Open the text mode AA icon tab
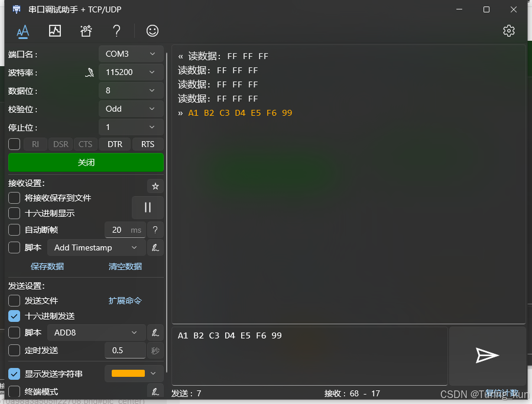Viewport: 532px width, 404px height. click(22, 31)
